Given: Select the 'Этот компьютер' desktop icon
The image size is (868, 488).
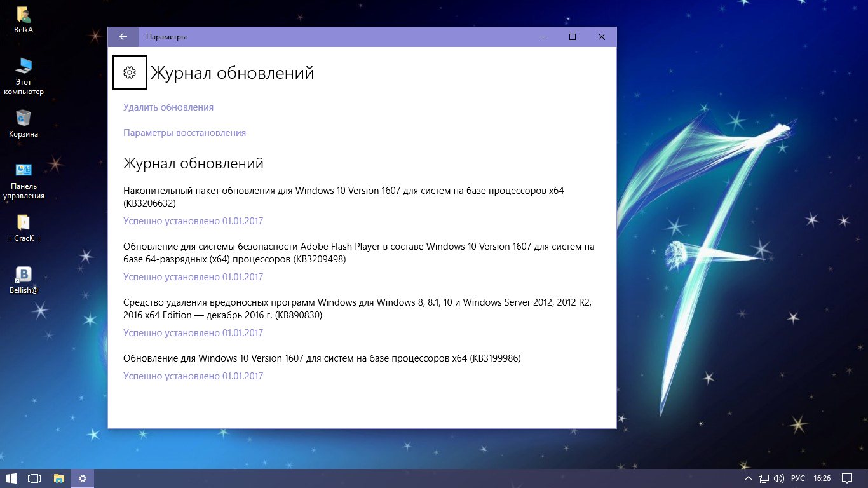Looking at the screenshot, I should coord(24,76).
